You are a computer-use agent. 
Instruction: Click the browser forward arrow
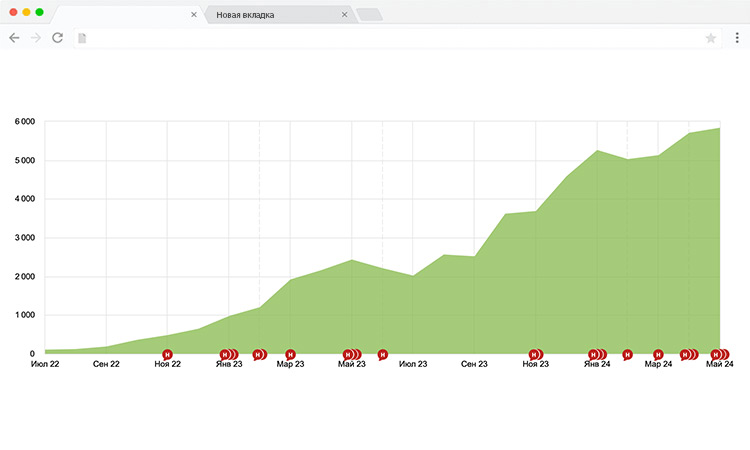pos(36,38)
